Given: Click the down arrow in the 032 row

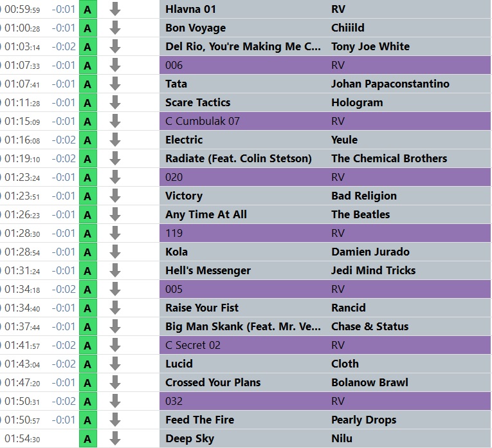Looking at the screenshot, I should point(115,402).
